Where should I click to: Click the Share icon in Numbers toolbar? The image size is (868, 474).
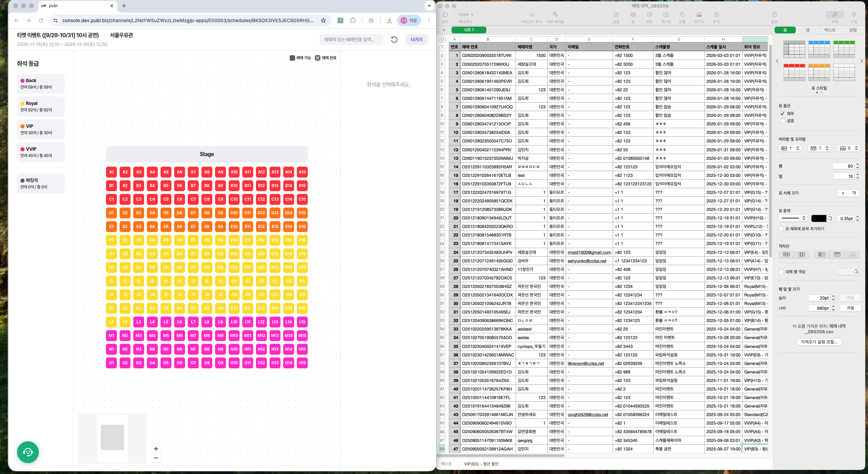tap(774, 15)
